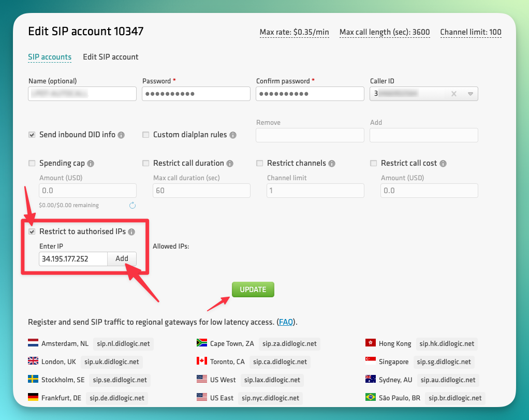The height and width of the screenshot is (420, 529).
Task: Click Add next to the entered IP
Action: [122, 258]
